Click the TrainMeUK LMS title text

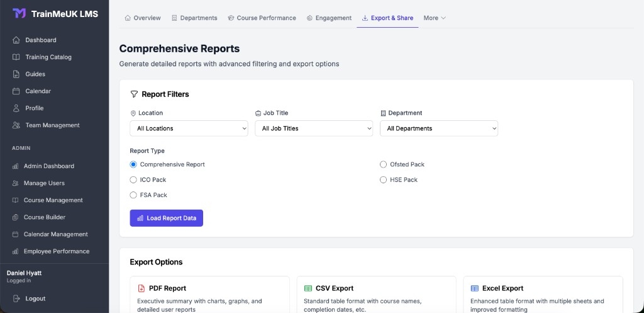65,14
